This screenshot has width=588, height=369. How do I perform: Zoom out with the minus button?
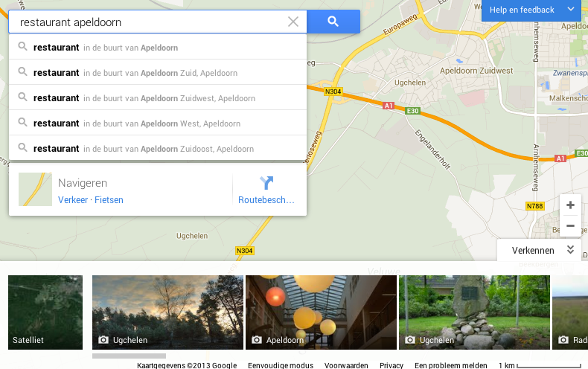570,225
